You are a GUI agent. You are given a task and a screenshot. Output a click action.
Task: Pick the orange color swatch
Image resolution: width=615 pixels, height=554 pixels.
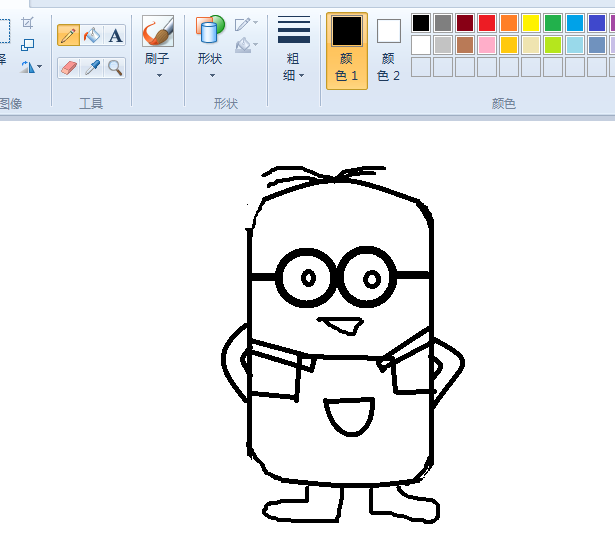509,23
